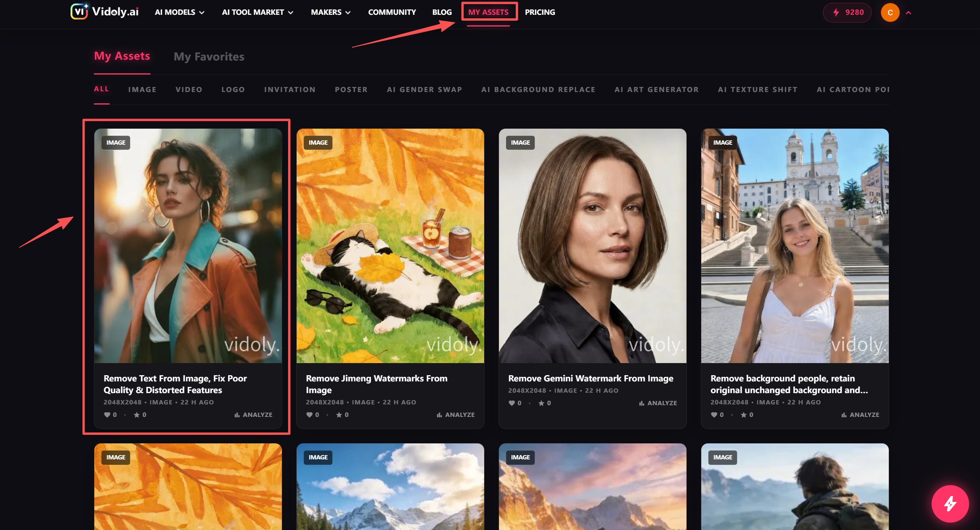The height and width of the screenshot is (530, 980).
Task: Filter assets by AI Background Replace
Action: pyautogui.click(x=538, y=89)
